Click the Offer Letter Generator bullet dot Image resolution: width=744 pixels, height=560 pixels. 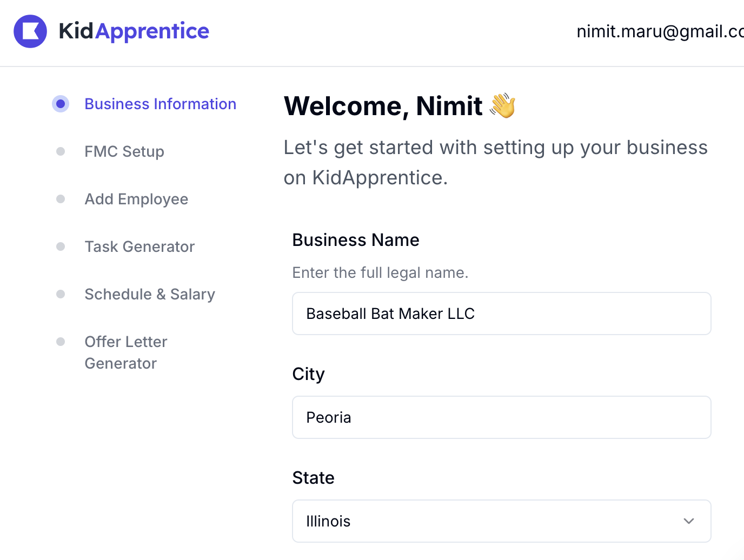pos(61,342)
